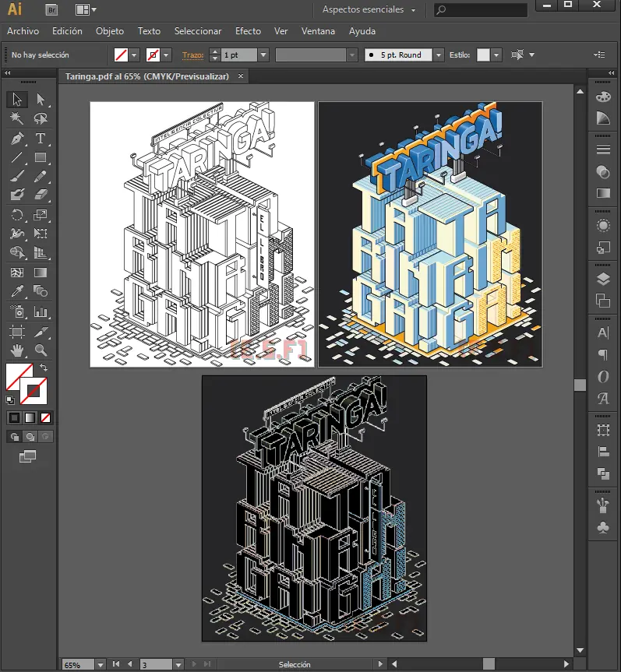Select the Line Segment tool
Screen dimensions: 621x672
pos(17,157)
